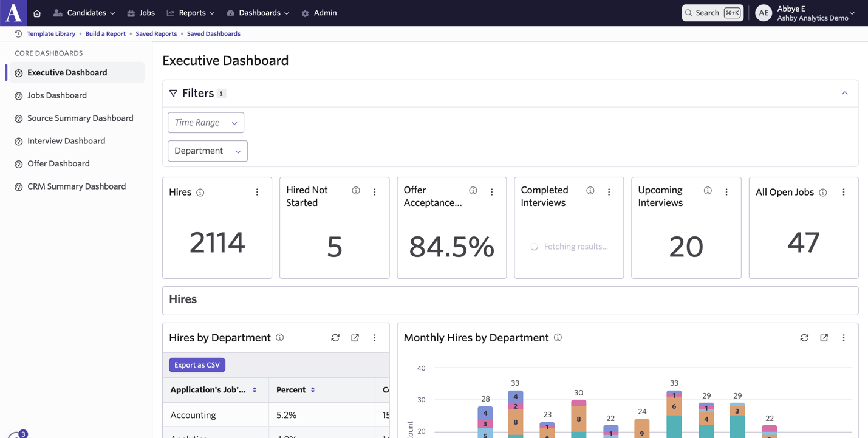The width and height of the screenshot is (868, 438).
Task: Open the Time Range dropdown
Action: click(x=206, y=123)
